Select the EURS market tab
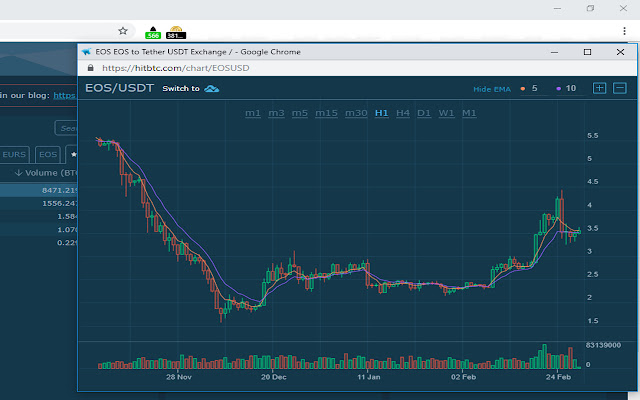Screen dimensions: 640x400 (14, 155)
